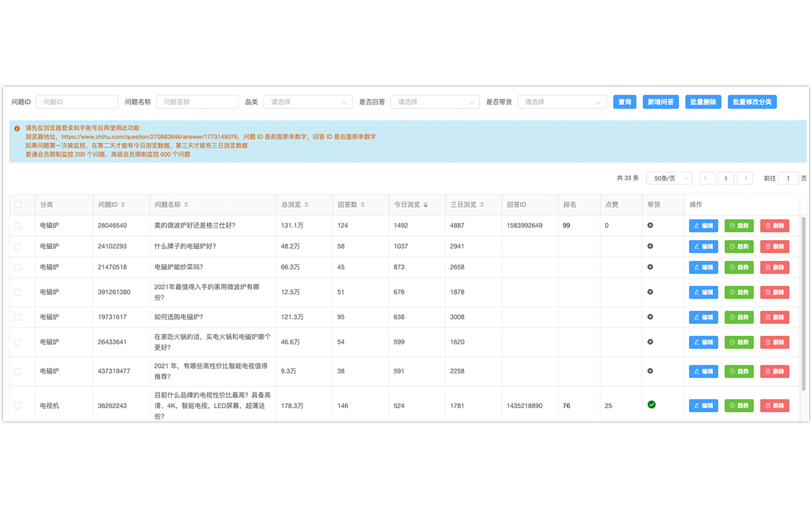Click the 批量修改分类 button

[x=752, y=102]
